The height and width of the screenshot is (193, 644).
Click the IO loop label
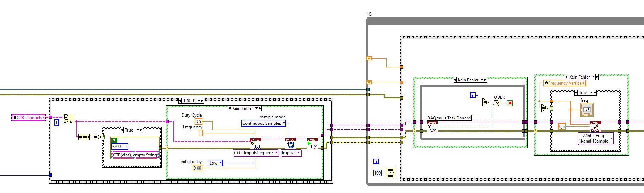pos(370,14)
